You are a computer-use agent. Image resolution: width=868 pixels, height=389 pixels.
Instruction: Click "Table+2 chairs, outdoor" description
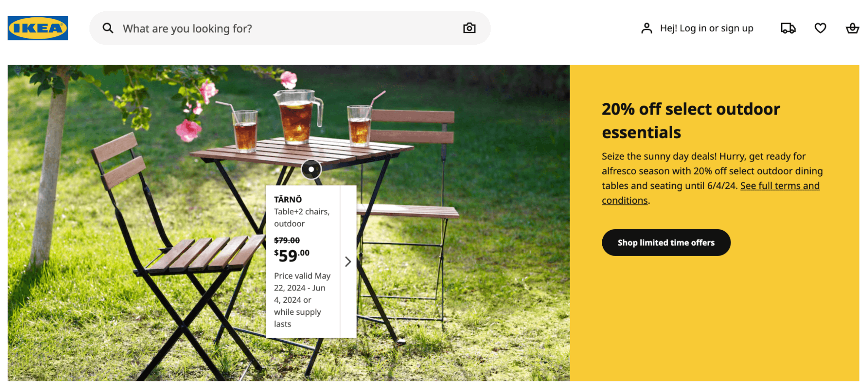coord(302,218)
